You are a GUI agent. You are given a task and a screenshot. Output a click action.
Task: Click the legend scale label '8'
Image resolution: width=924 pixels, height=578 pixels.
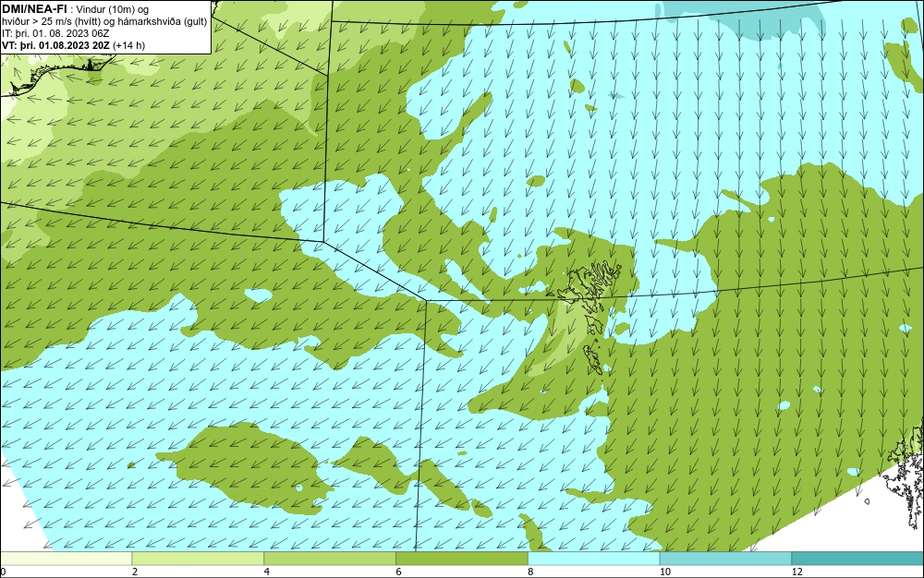tap(531, 572)
